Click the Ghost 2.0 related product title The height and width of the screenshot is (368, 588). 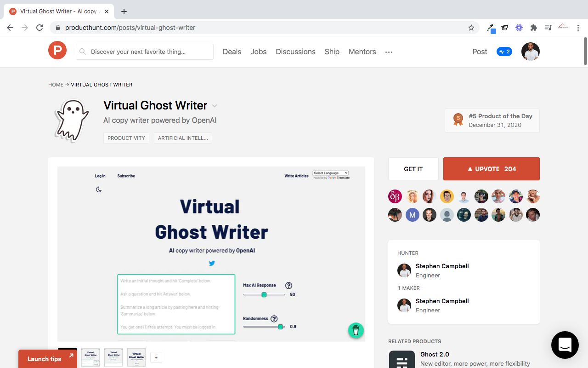(x=435, y=354)
